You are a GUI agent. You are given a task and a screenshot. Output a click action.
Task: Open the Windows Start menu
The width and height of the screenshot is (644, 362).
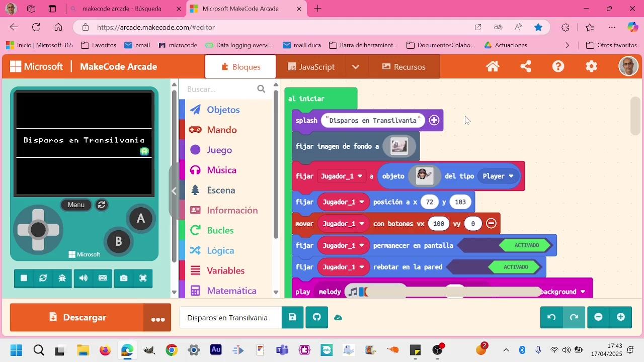click(x=16, y=350)
